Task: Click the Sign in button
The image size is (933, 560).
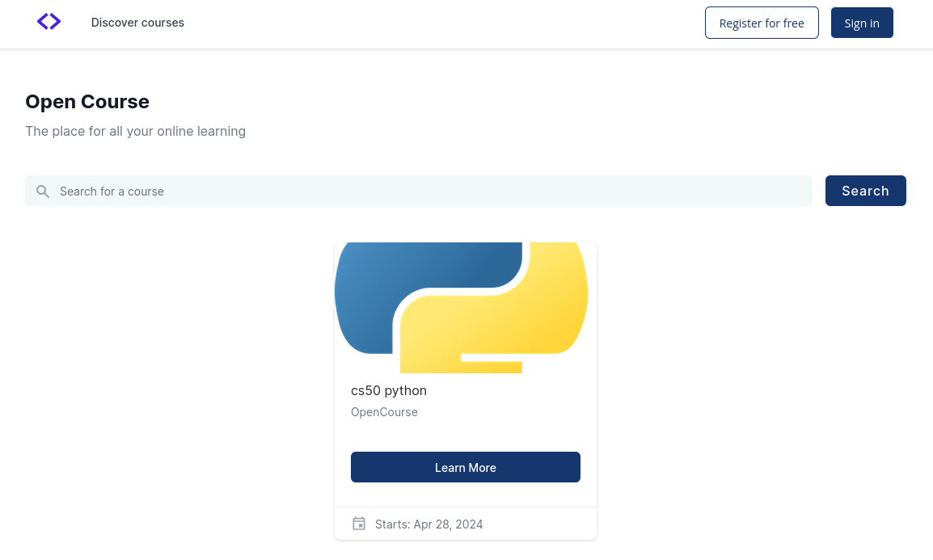Action: [x=862, y=23]
